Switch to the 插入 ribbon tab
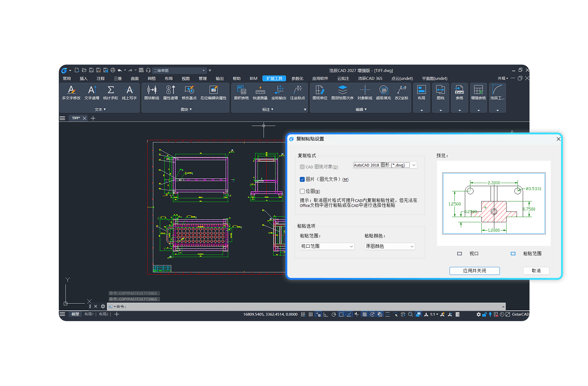 tap(84, 79)
